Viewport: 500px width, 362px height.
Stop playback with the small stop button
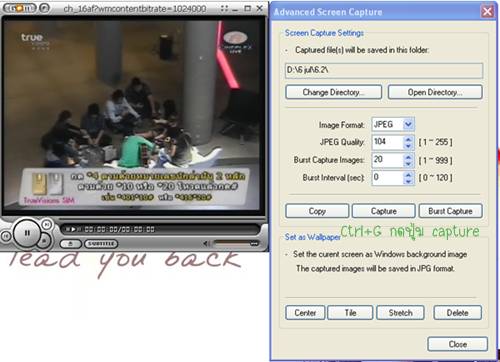coord(44,240)
